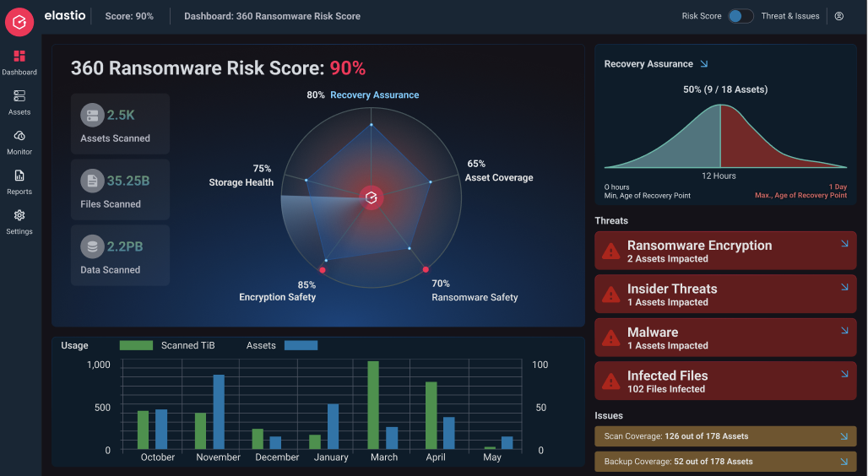The height and width of the screenshot is (476, 868).
Task: Open the Settings gear icon
Action: (x=19, y=215)
